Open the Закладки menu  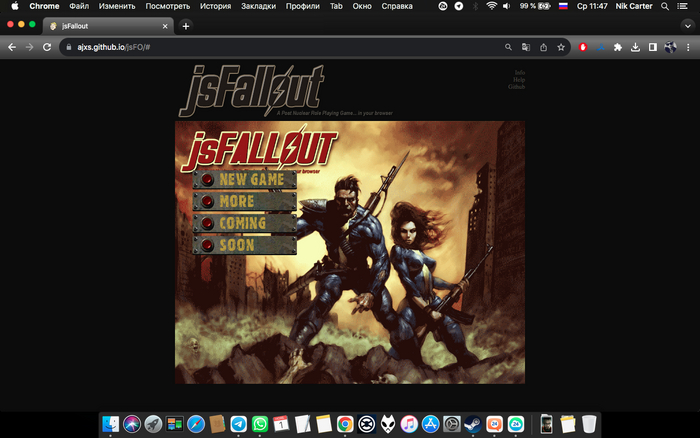[258, 6]
